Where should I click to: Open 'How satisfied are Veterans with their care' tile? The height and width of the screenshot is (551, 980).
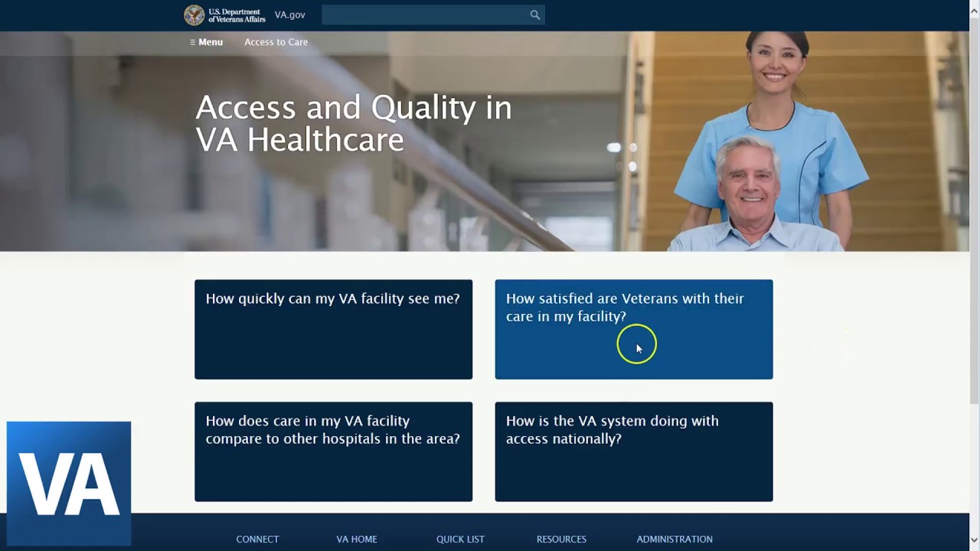pos(634,329)
